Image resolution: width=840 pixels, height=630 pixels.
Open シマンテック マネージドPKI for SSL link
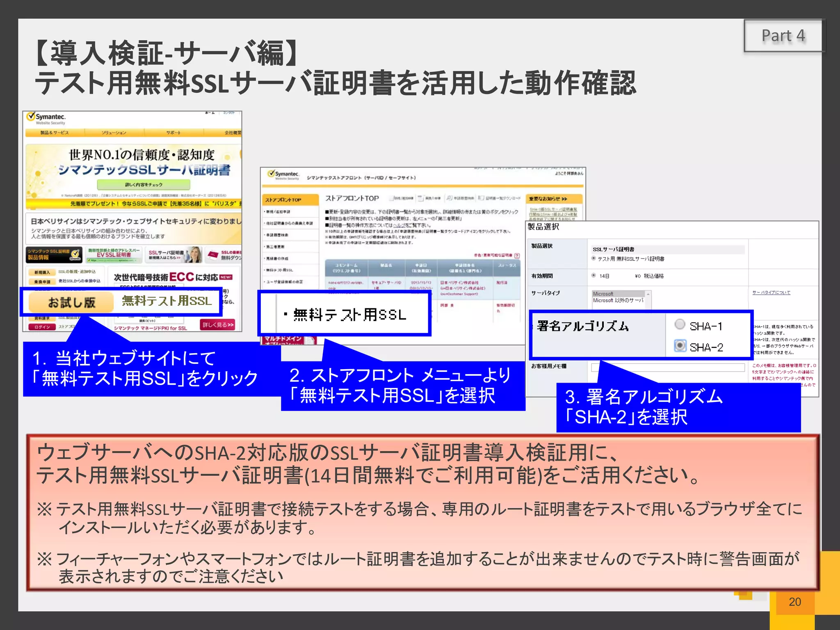coord(150,328)
